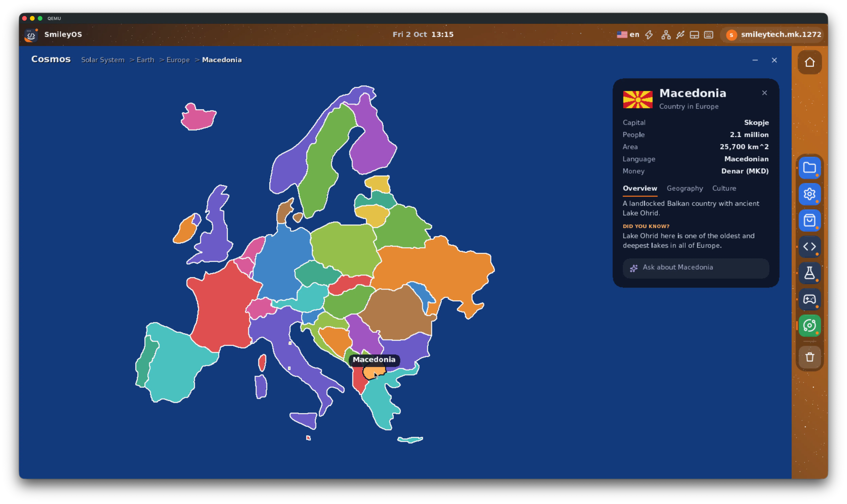
Task: Go to Europe breadcrumb
Action: (x=178, y=60)
